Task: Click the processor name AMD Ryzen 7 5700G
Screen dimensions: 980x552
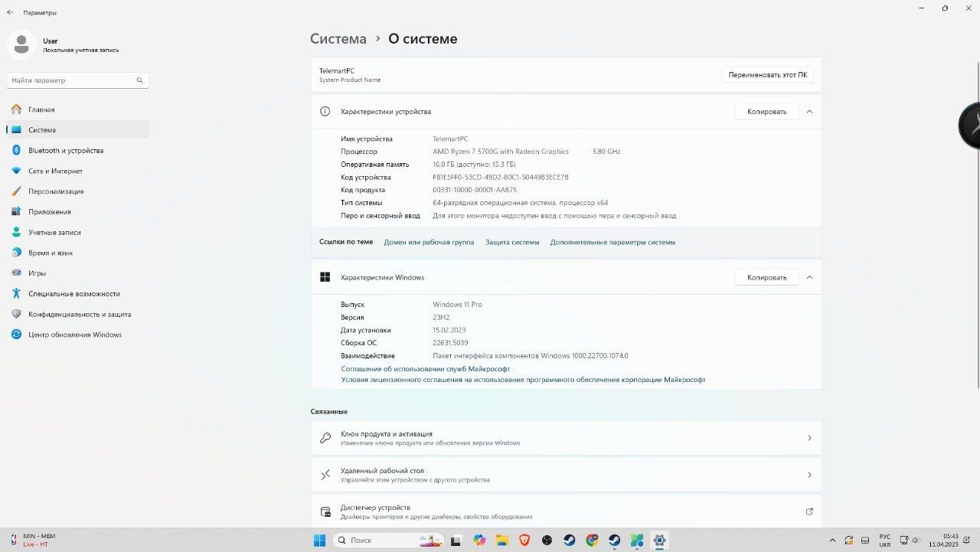Action: click(501, 152)
